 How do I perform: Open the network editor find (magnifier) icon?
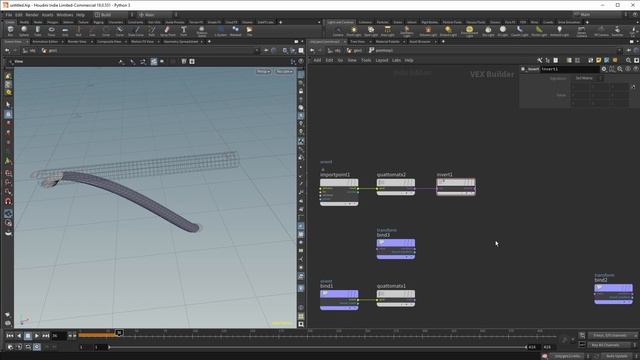coord(629,60)
